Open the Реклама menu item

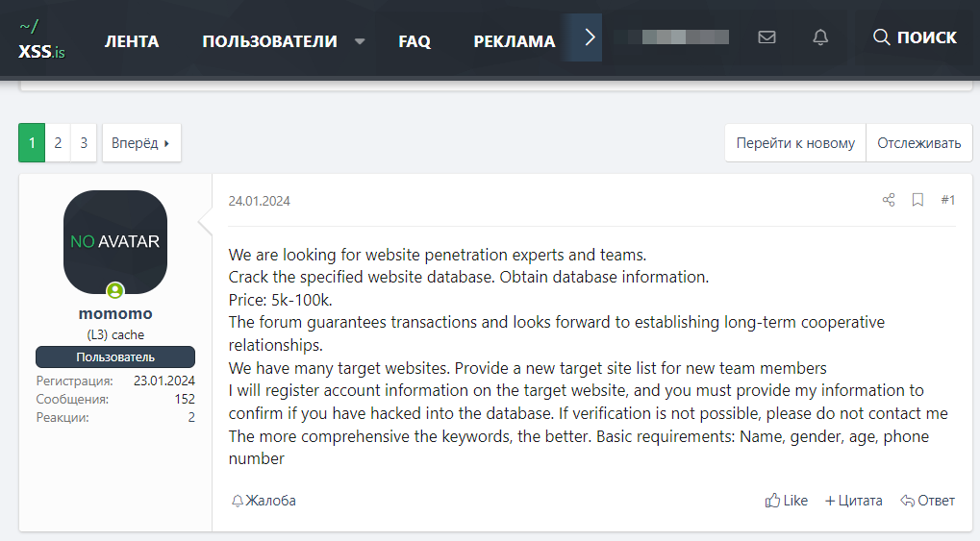point(515,41)
